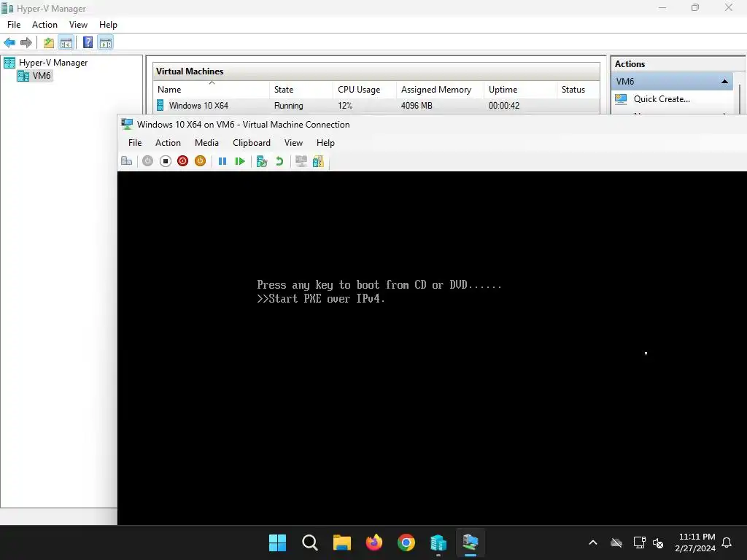
Task: Sort by the Name column header
Action: [x=212, y=90]
